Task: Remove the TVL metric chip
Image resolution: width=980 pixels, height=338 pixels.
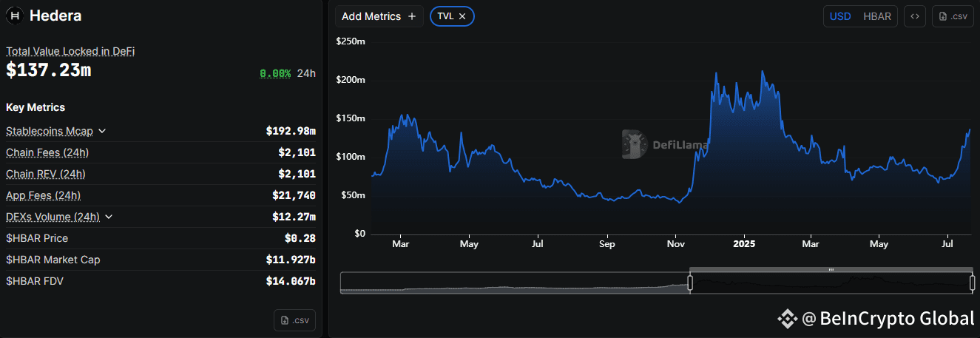Action: tap(462, 16)
